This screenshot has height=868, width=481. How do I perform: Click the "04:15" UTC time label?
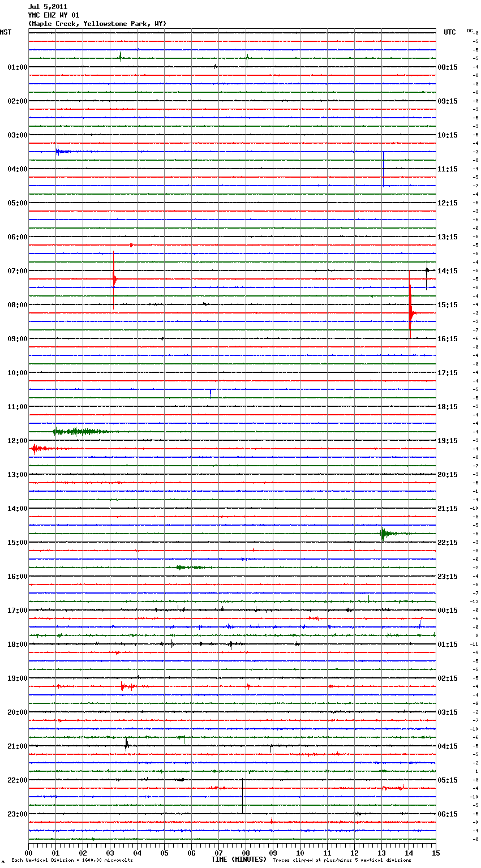click(448, 746)
